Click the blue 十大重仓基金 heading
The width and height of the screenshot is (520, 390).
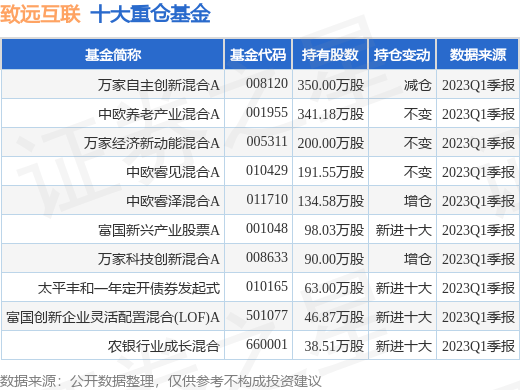point(150,14)
